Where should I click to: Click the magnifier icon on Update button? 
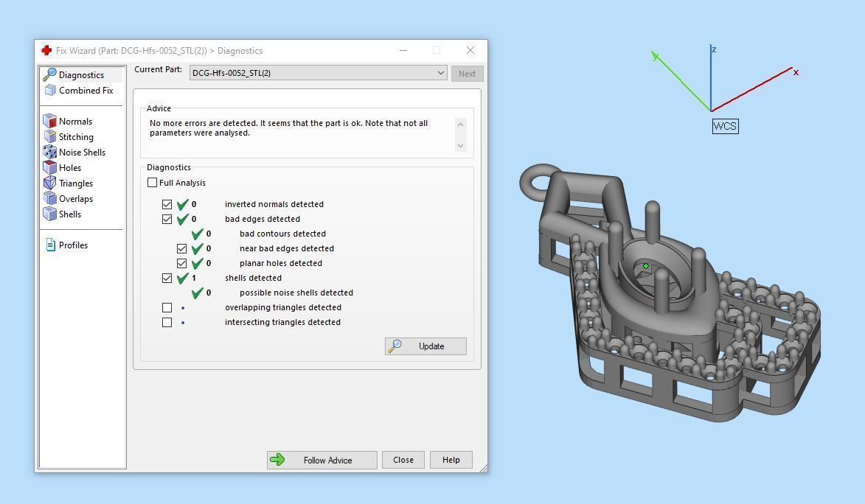pos(395,346)
